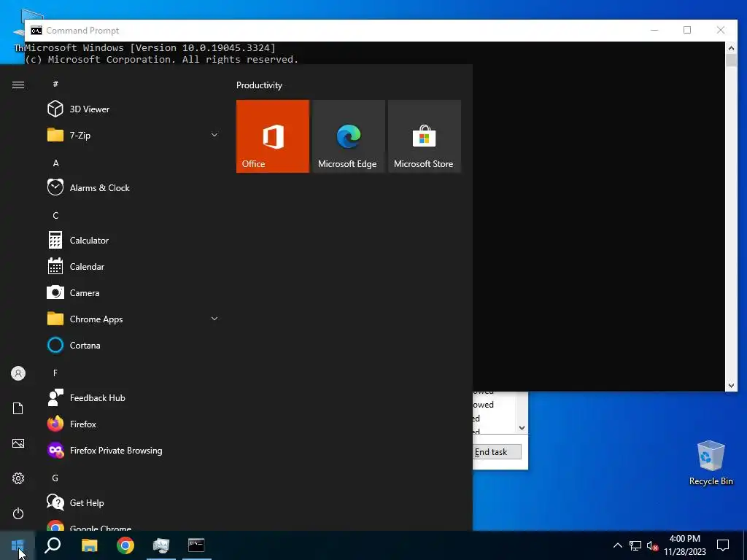Switch to Command Prompt taskbar icon

(x=196, y=545)
